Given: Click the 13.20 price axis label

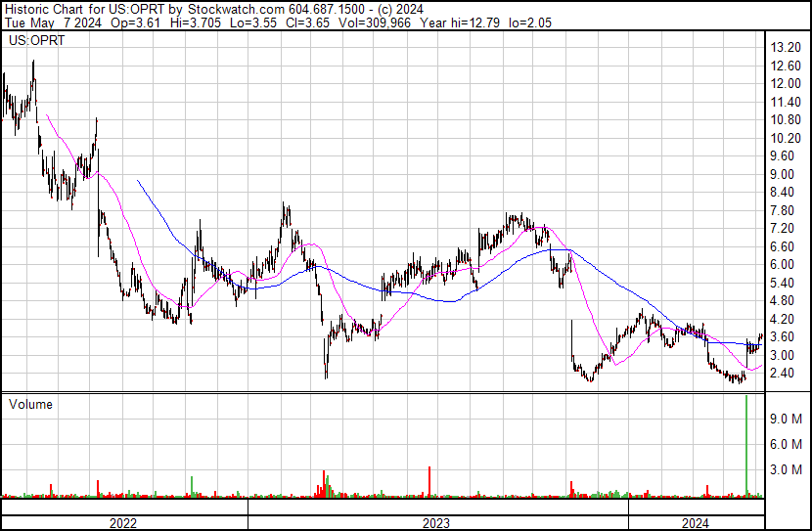Looking at the screenshot, I should pyautogui.click(x=787, y=48).
